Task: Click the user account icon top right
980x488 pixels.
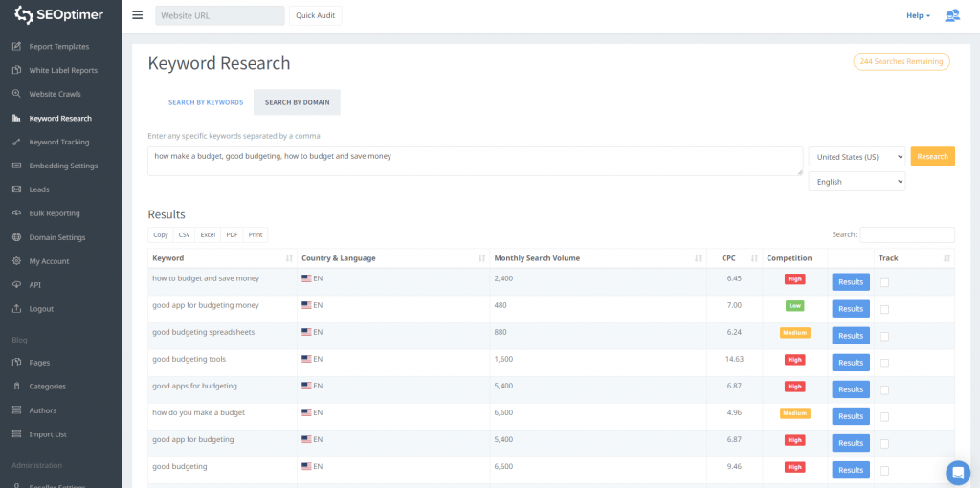Action: [x=951, y=15]
